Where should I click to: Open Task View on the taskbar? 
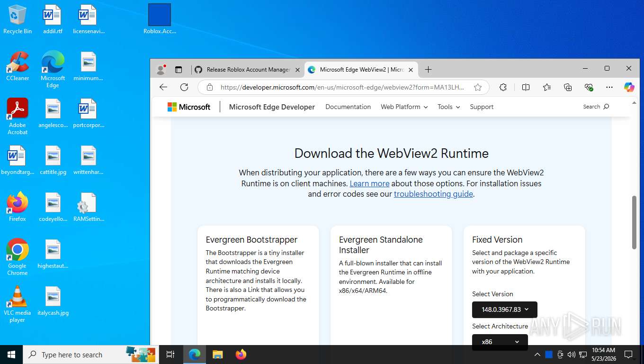170,355
